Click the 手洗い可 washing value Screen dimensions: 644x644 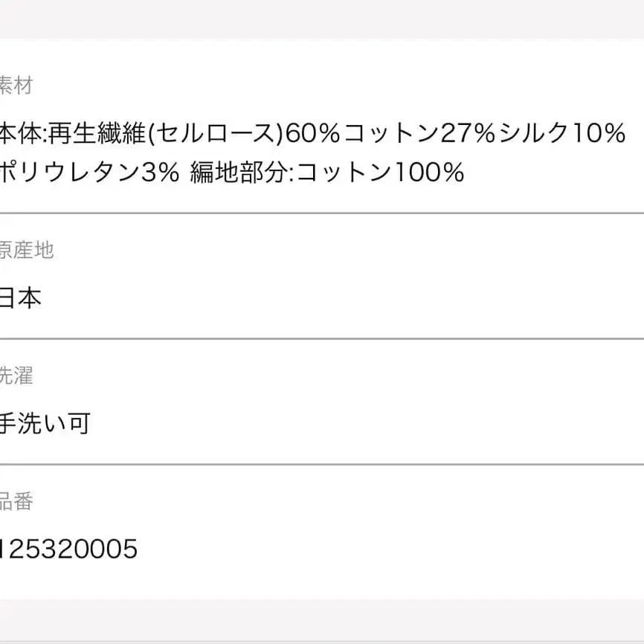click(x=45, y=424)
